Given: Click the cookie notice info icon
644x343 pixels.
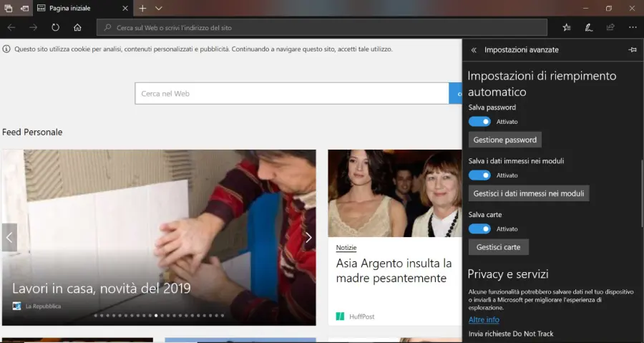Looking at the screenshot, I should click(6, 49).
